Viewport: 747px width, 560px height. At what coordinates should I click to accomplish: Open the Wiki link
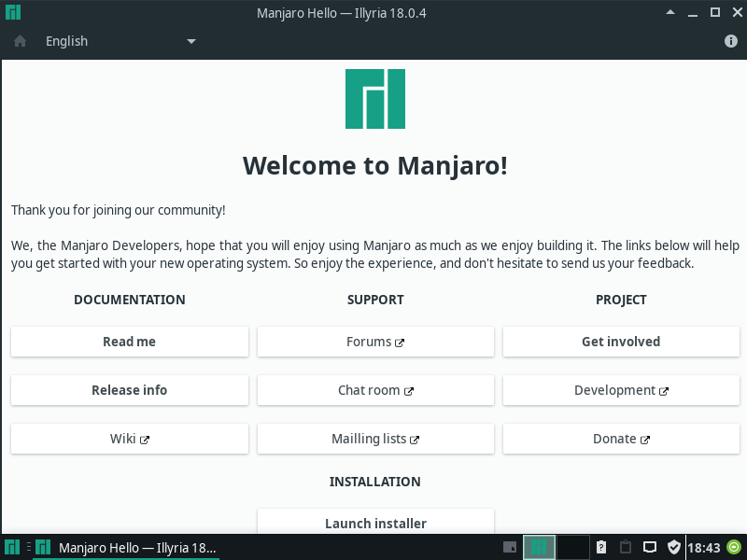point(130,439)
